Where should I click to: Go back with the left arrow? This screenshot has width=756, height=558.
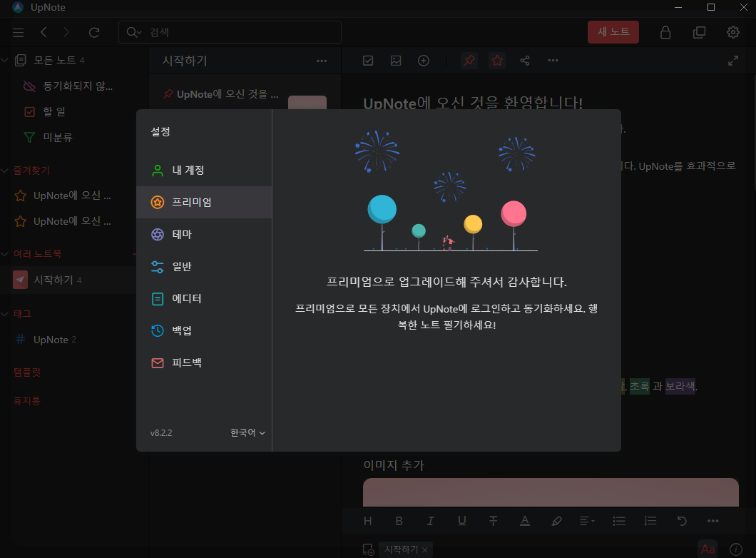coord(44,32)
